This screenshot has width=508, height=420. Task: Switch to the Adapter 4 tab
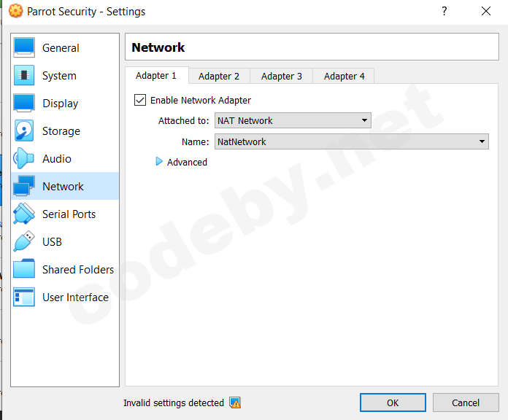(x=345, y=76)
